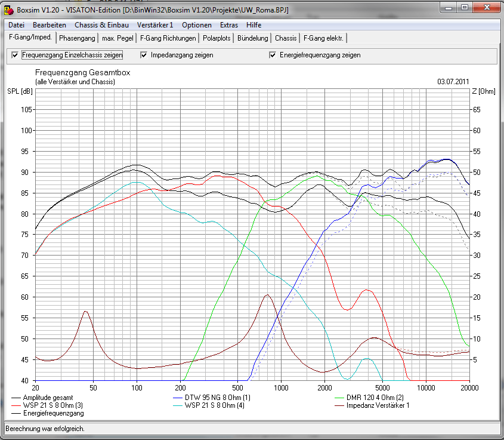This screenshot has height=440, width=504.
Task: Open the Extras menu
Action: 229,25
